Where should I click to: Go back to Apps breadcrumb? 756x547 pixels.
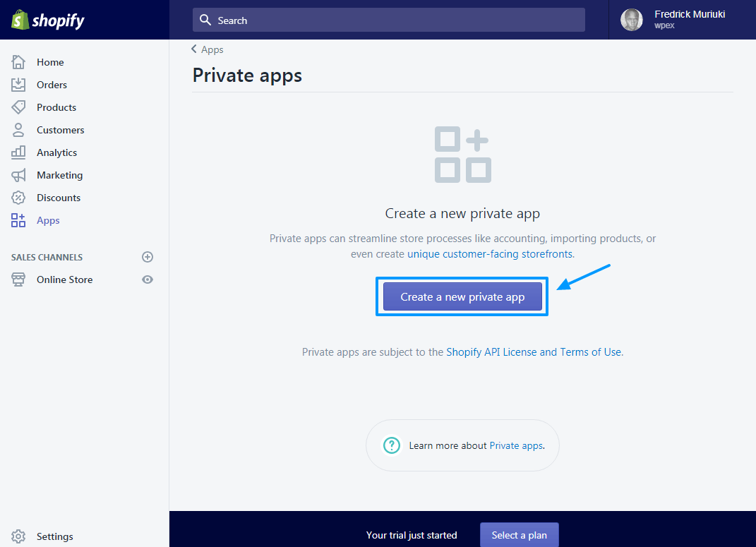pyautogui.click(x=208, y=49)
